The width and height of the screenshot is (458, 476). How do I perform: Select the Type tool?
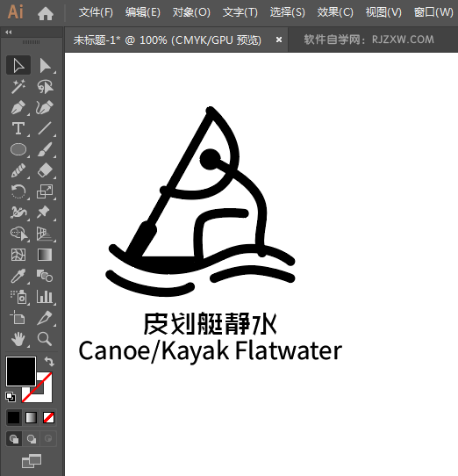18,128
